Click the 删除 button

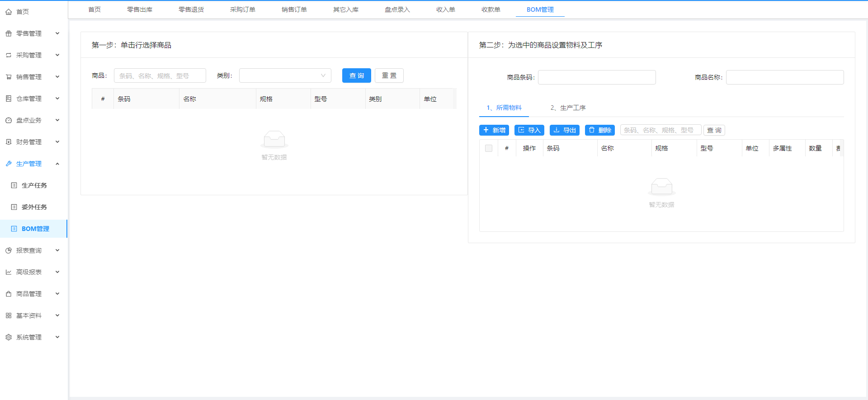[600, 130]
